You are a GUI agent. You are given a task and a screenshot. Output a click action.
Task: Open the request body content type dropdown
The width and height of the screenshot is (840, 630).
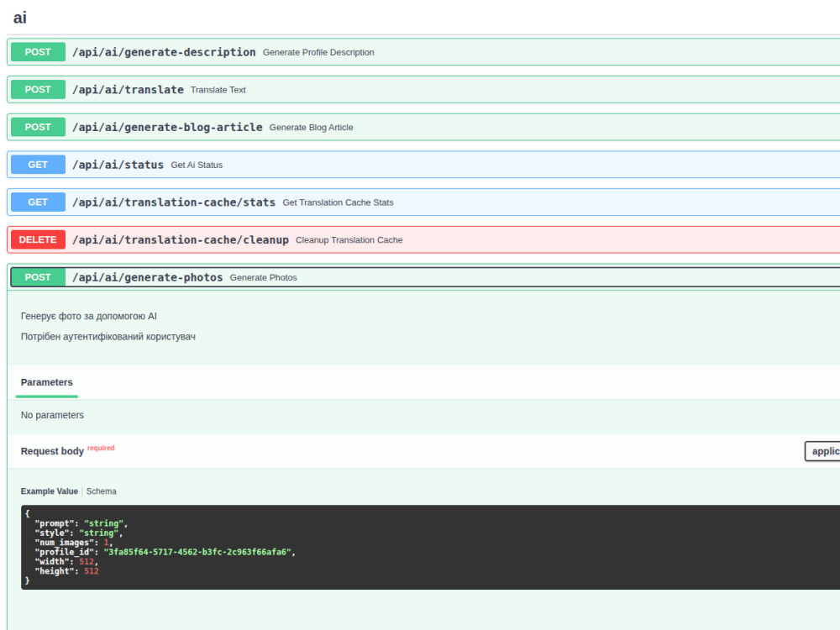(823, 451)
